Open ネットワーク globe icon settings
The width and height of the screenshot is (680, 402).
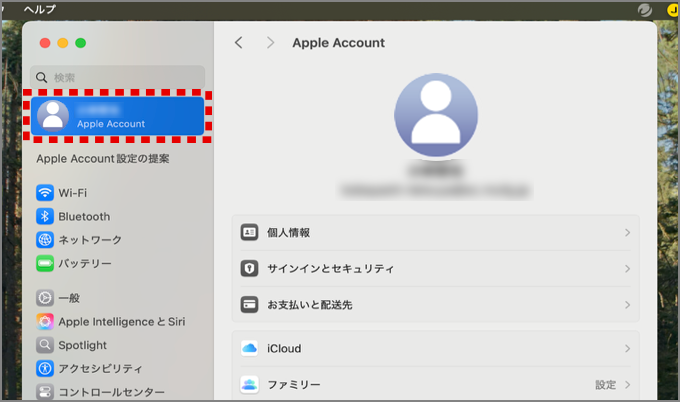click(x=45, y=240)
